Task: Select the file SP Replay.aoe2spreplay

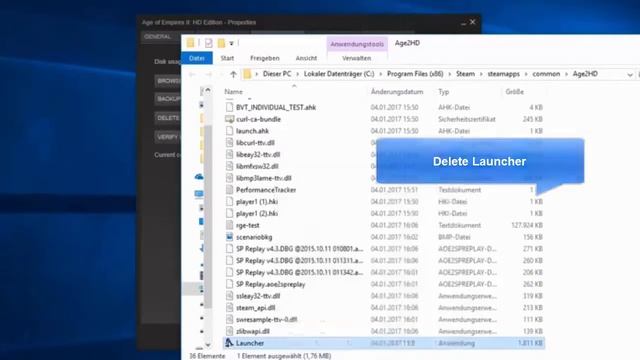Action: coord(271,284)
